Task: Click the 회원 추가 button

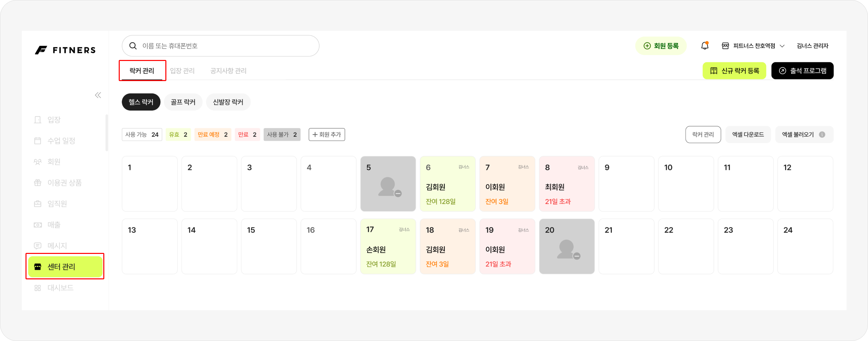Action: (327, 135)
